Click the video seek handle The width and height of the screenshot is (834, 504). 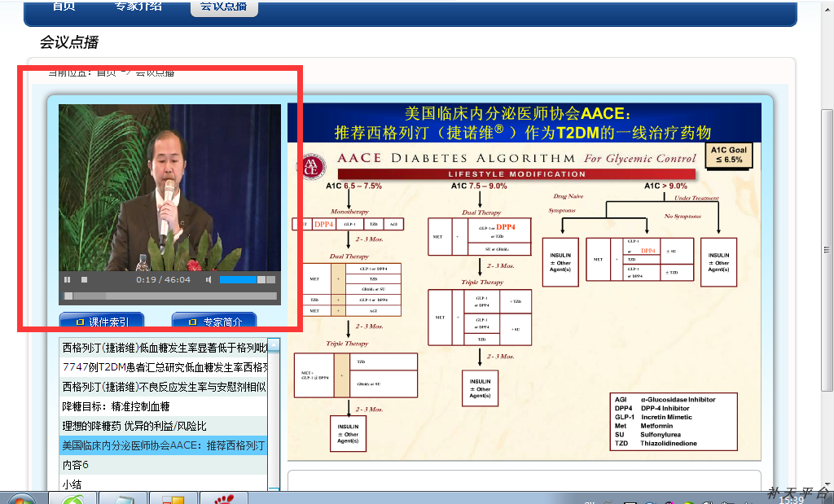68,296
